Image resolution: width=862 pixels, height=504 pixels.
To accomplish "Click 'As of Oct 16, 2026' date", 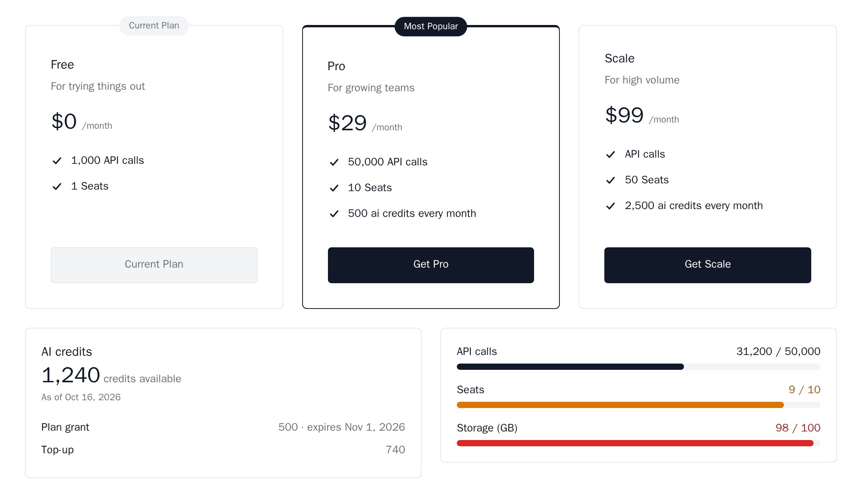I will point(81,397).
